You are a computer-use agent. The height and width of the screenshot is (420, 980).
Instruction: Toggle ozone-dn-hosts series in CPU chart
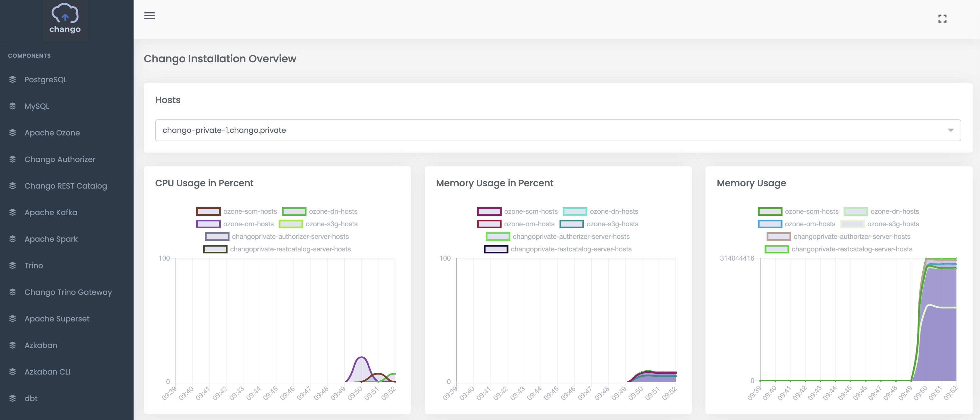(320, 211)
